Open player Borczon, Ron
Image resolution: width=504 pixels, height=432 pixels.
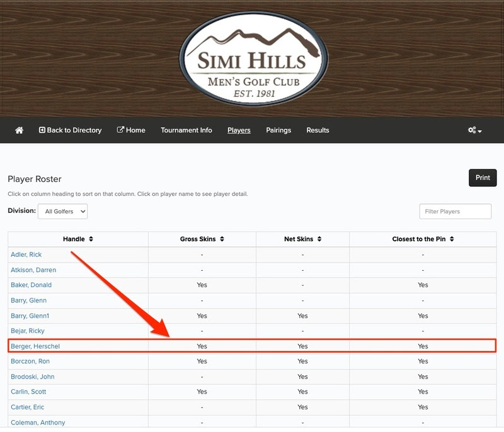click(30, 361)
